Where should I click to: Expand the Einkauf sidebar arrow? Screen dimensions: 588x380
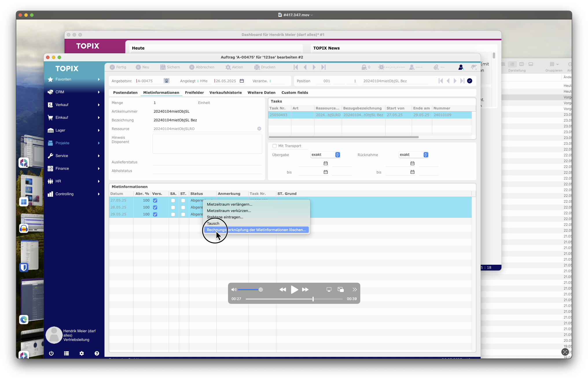[x=99, y=118]
